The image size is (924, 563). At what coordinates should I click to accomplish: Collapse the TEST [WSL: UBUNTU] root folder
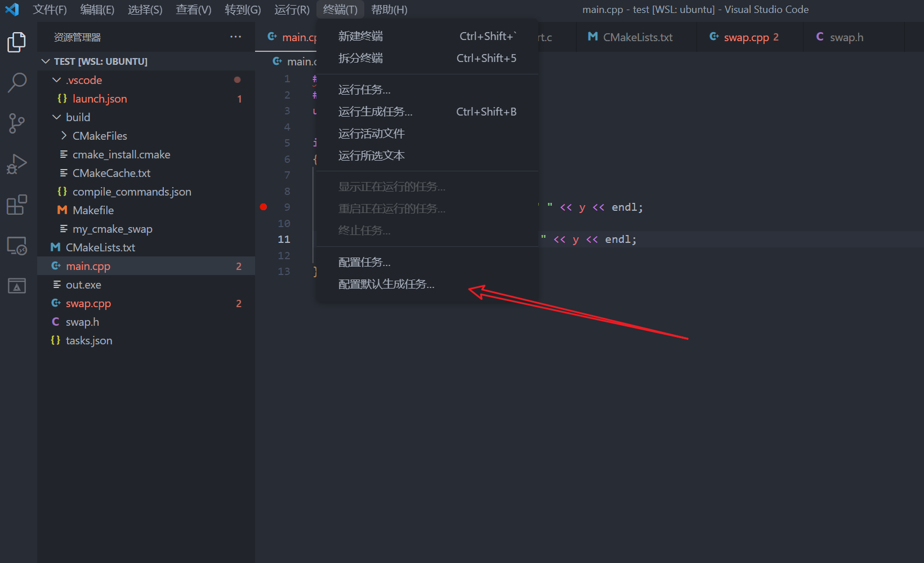pos(46,61)
